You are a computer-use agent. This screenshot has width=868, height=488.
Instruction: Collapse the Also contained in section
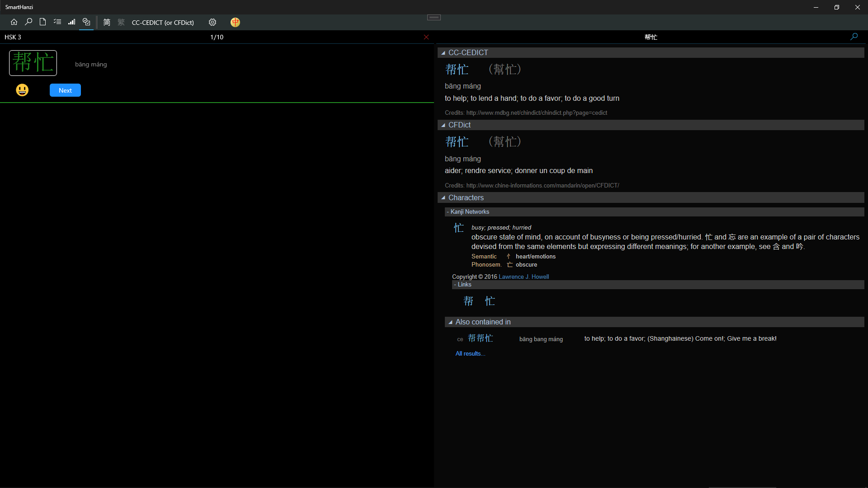tap(450, 322)
